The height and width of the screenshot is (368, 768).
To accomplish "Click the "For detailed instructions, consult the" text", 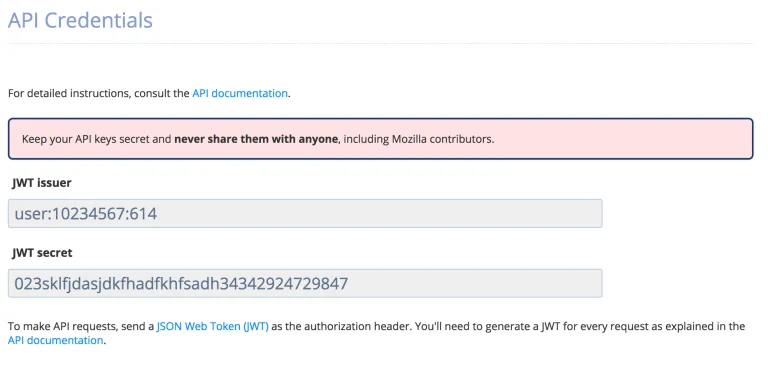I will click(x=98, y=93).
